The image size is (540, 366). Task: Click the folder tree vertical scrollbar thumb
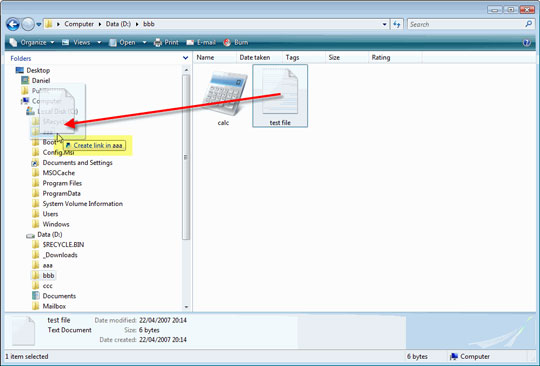(x=186, y=157)
